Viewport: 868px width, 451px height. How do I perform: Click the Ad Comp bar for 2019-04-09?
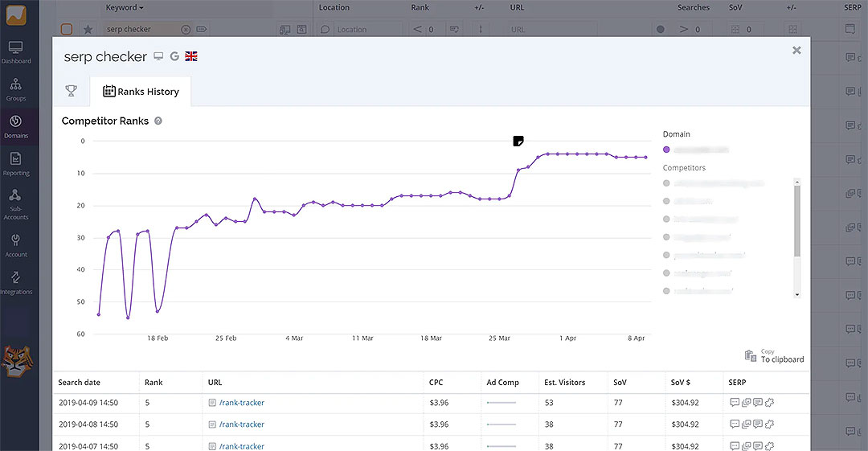tap(502, 403)
